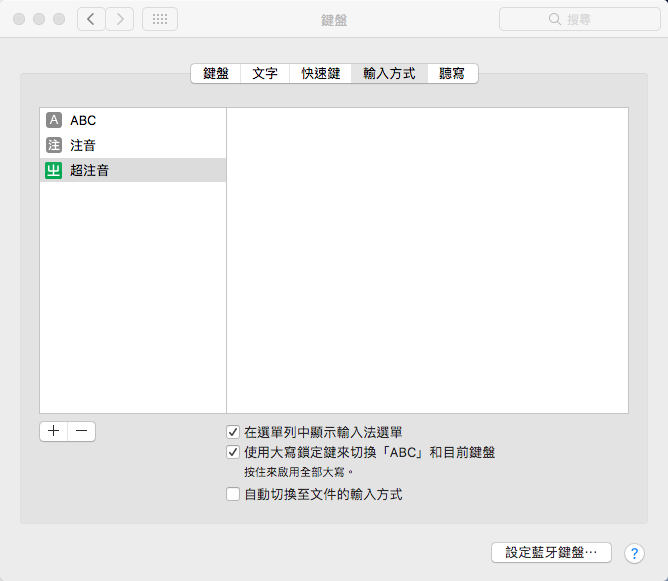Select the 注音 row in the list
The width and height of the screenshot is (668, 581).
coord(133,145)
